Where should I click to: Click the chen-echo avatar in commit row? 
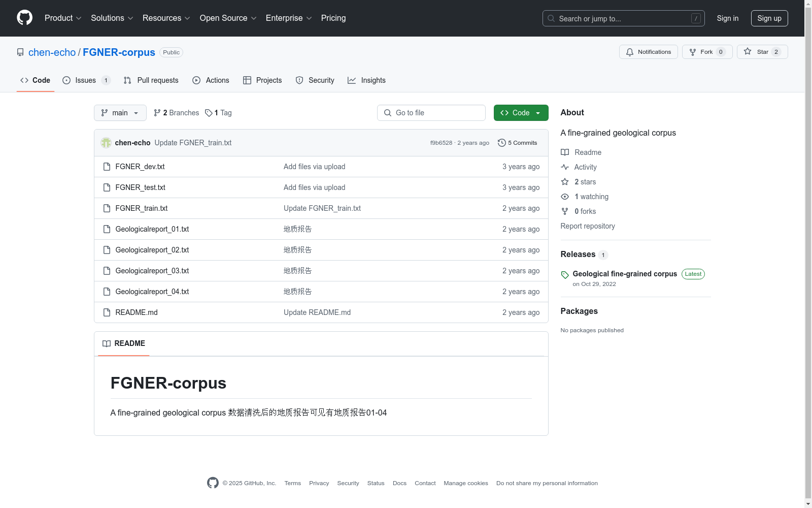(x=106, y=143)
